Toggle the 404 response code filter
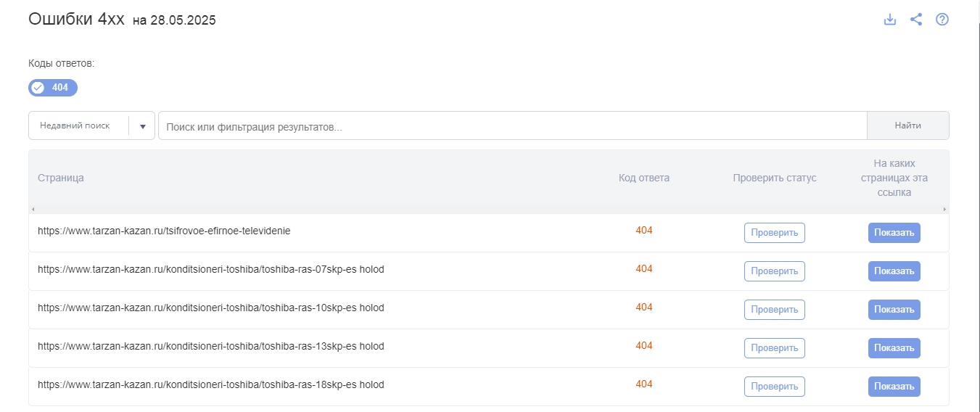 [x=53, y=88]
